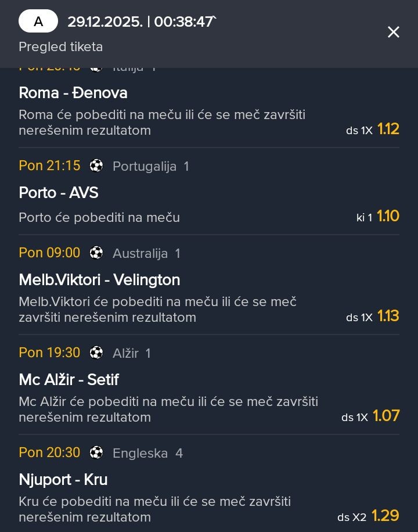418x532 pixels.
Task: Click the 1.13 odds for Melb.Viktori
Action: pyautogui.click(x=388, y=316)
